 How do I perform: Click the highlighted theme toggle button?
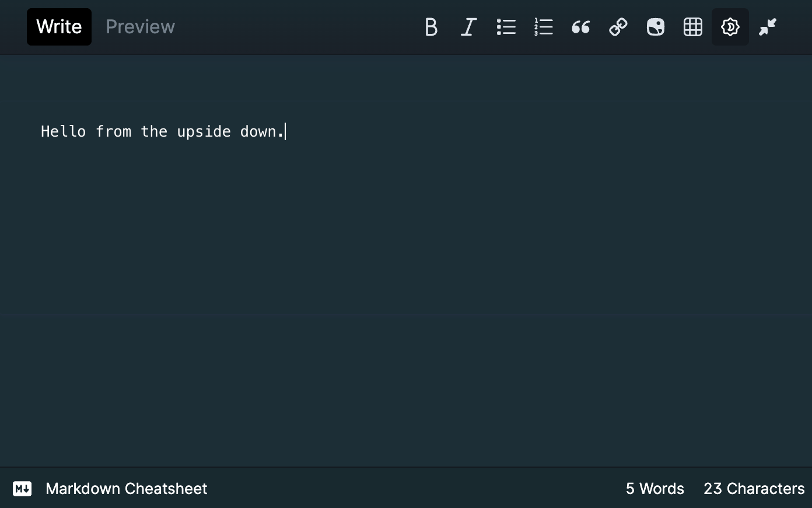(730, 27)
